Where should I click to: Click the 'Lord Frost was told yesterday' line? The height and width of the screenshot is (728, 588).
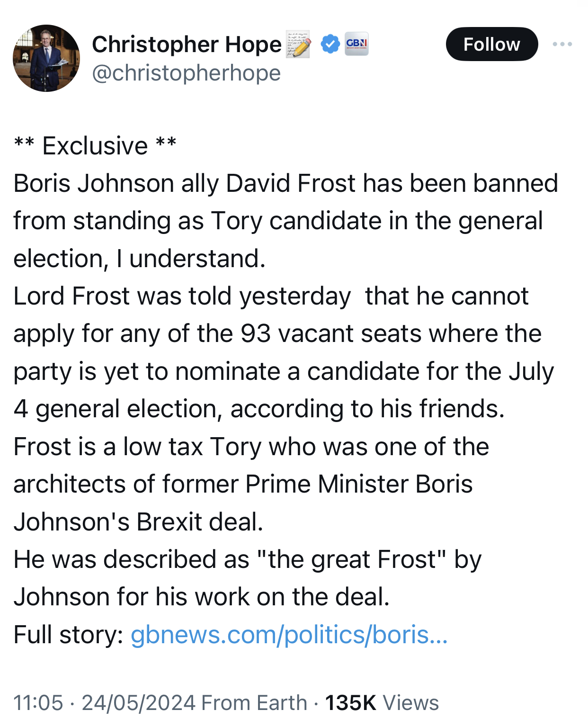point(182,296)
